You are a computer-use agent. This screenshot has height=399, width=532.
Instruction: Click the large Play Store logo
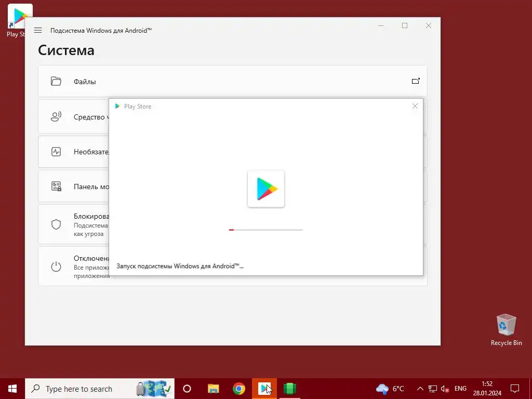coord(266,189)
